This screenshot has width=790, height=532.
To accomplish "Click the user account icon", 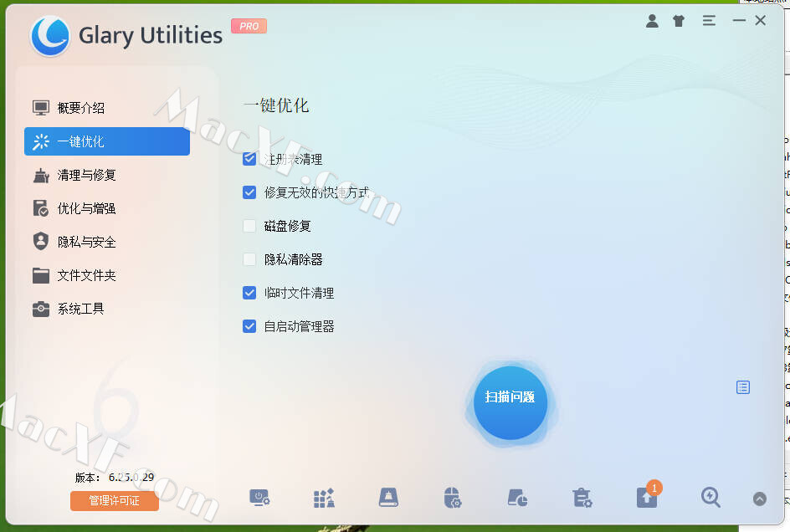I will [652, 21].
